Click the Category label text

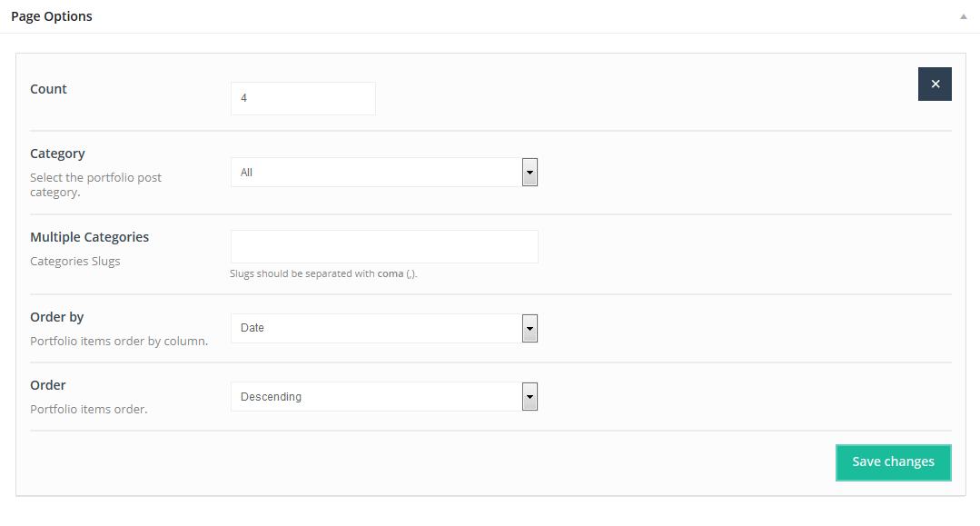click(x=57, y=154)
